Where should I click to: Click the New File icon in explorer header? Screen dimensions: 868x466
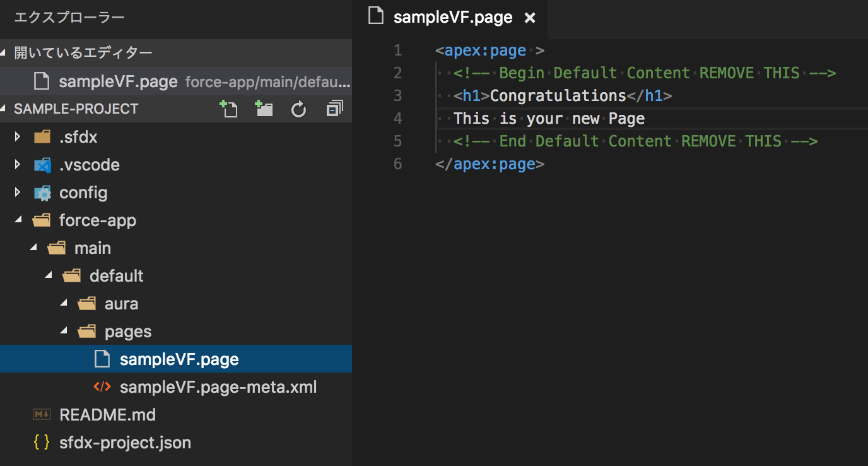click(228, 109)
